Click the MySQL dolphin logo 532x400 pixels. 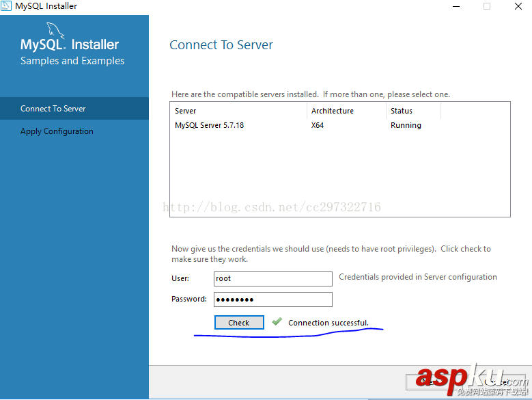pyautogui.click(x=55, y=31)
